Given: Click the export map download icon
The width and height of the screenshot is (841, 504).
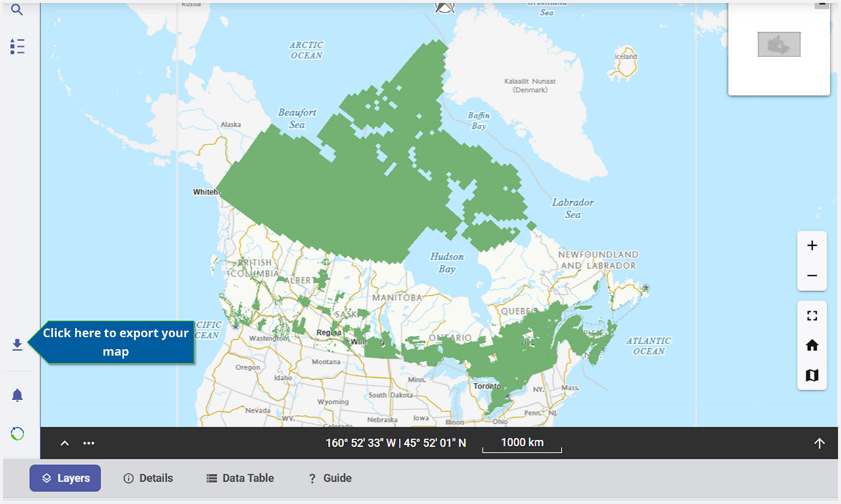Looking at the screenshot, I should (17, 344).
